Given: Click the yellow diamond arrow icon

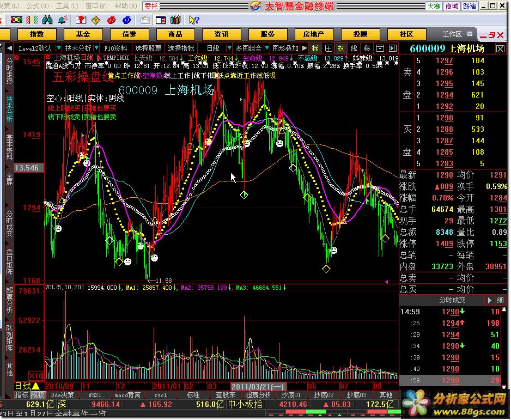Looking at the screenshot, I should (96, 20).
